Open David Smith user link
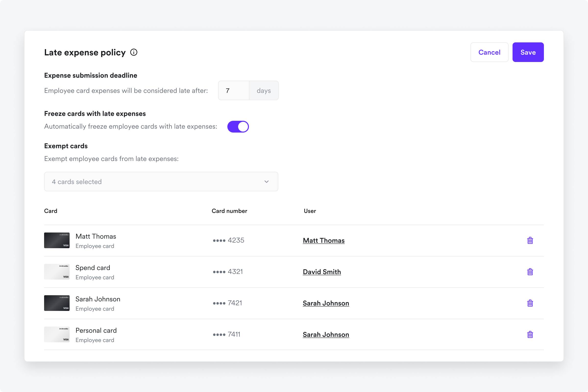Viewport: 588px width, 392px height. point(322,272)
